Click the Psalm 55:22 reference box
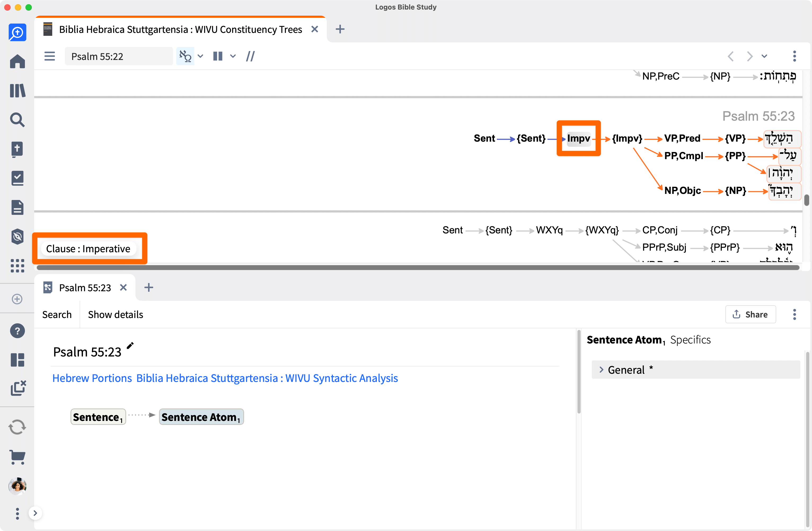The image size is (812, 531). tap(119, 56)
